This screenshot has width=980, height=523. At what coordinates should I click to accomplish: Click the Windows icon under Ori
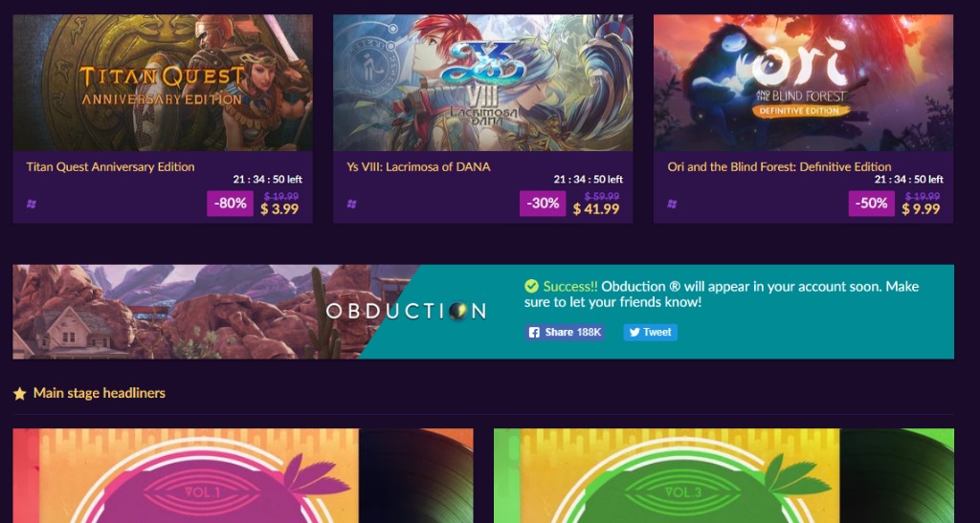[672, 204]
